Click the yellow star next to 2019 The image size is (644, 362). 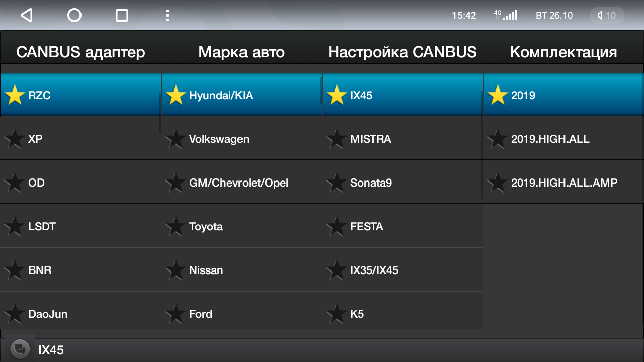click(x=498, y=95)
